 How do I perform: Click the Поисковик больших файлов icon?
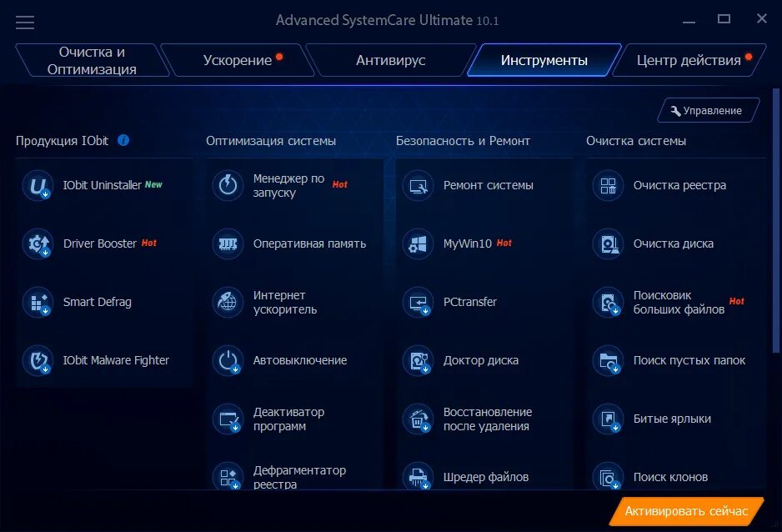[608, 302]
